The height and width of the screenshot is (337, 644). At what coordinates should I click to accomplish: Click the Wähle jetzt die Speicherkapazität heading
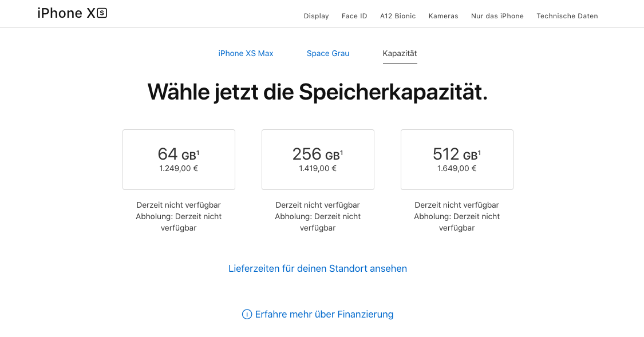(x=318, y=92)
